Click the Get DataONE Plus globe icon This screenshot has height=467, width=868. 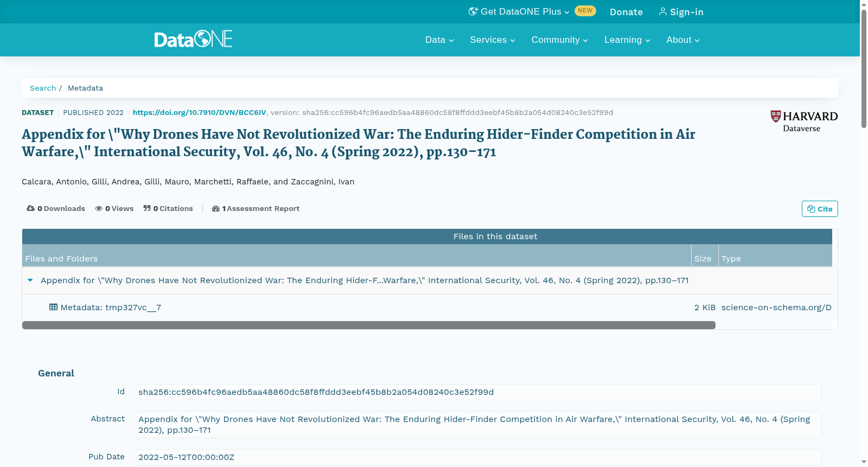pyautogui.click(x=473, y=11)
